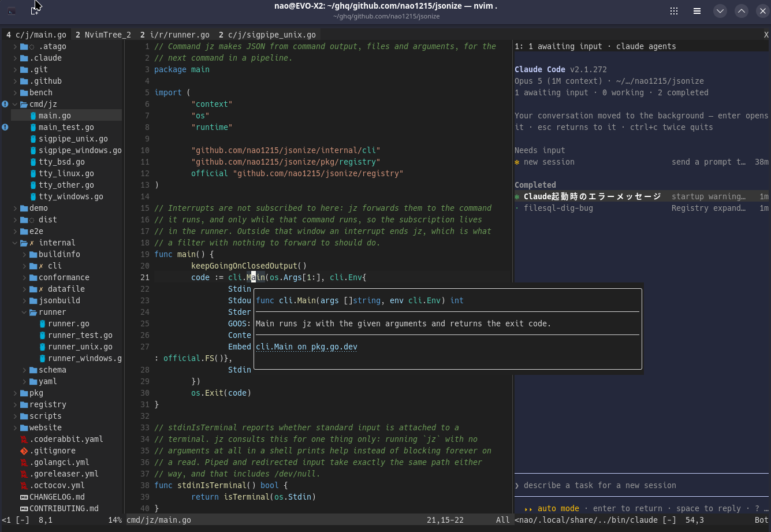
Task: Click the package main line
Action: click(x=182, y=69)
